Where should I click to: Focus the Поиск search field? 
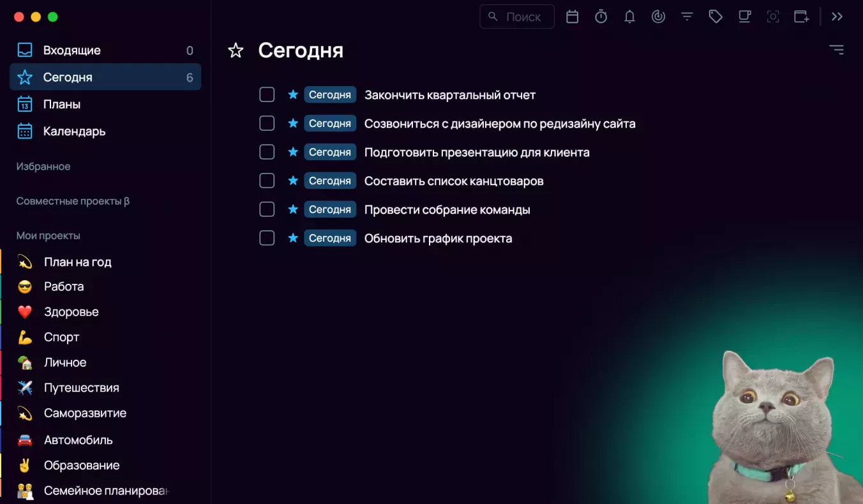[x=517, y=17]
